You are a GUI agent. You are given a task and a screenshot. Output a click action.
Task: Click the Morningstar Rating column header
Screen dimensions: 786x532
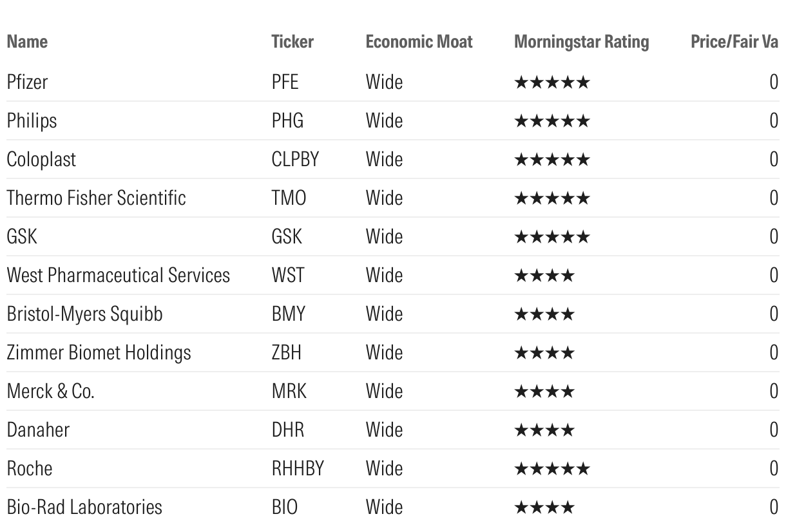(582, 43)
